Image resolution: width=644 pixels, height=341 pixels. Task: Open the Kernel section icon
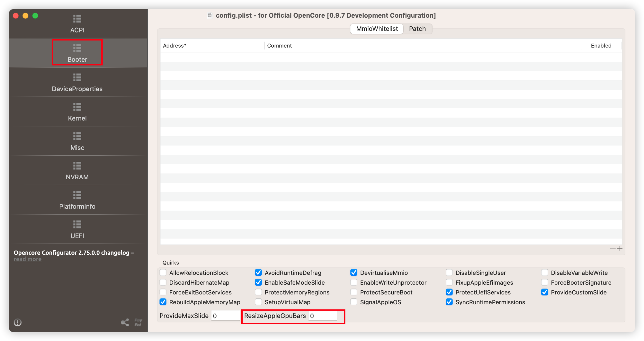pyautogui.click(x=77, y=107)
